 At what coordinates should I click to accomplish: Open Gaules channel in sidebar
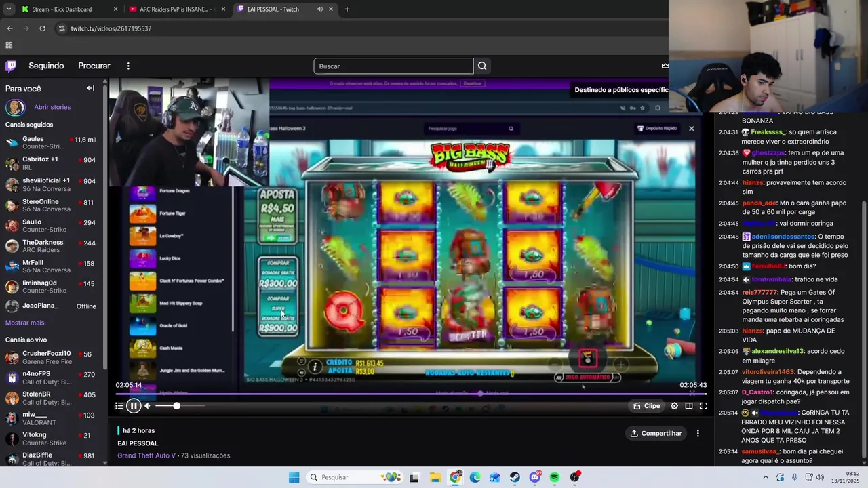52,142
